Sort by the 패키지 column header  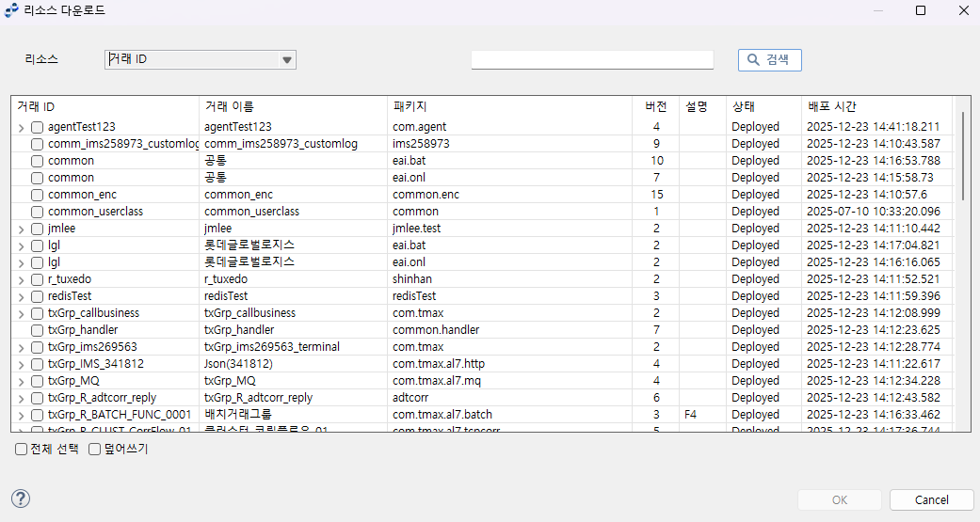tap(510, 107)
